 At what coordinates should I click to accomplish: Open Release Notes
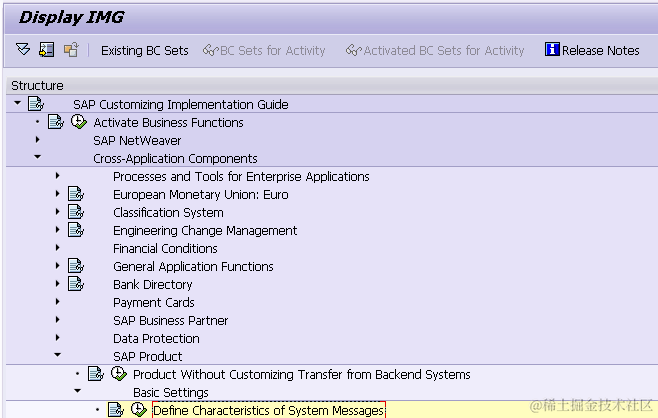(x=592, y=50)
